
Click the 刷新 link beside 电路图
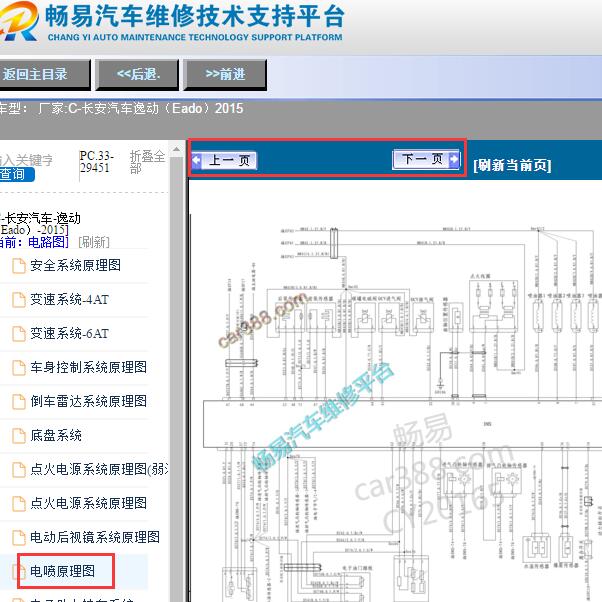(94, 242)
